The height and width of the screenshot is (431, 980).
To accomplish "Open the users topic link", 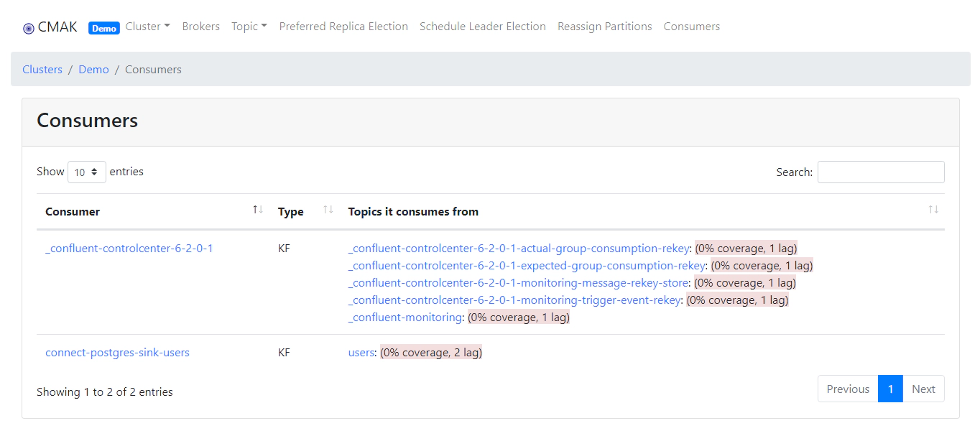I will [x=361, y=353].
